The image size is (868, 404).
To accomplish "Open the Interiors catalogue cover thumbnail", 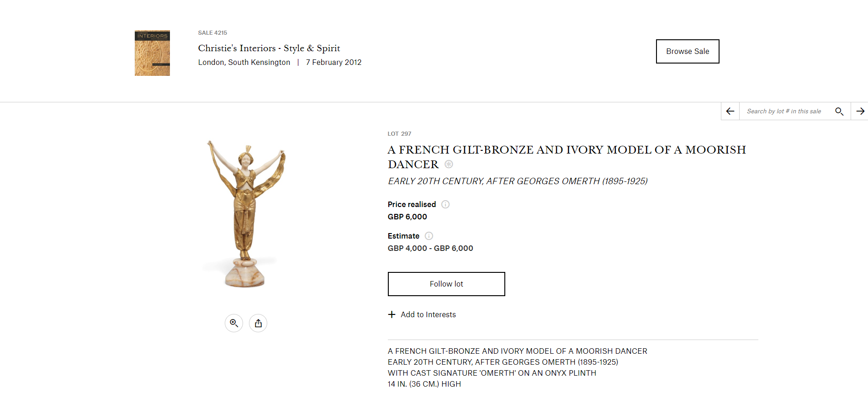I will coord(152,53).
